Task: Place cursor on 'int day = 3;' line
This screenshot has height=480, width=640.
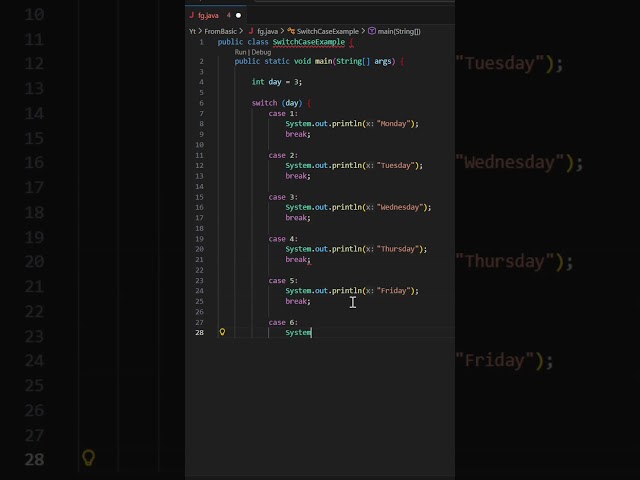Action: [x=277, y=82]
